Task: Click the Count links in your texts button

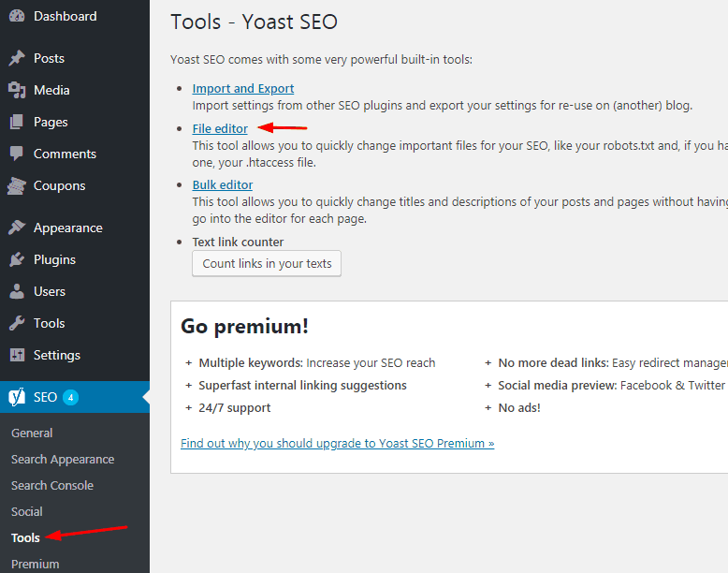Action: point(267,263)
